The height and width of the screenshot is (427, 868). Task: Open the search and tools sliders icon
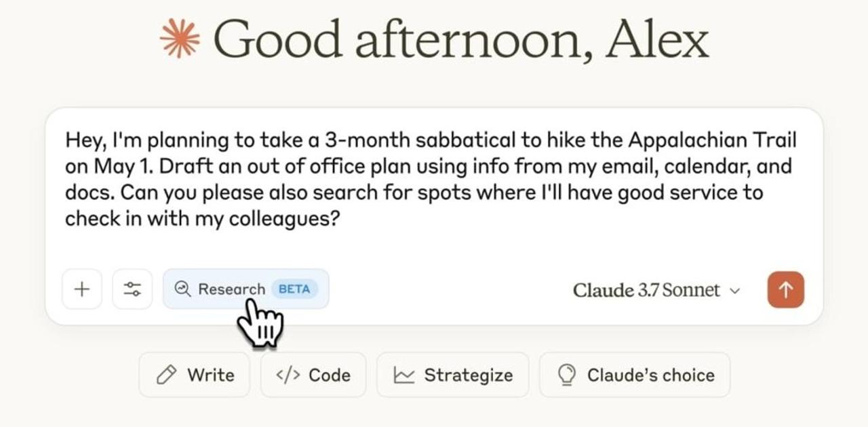click(x=132, y=289)
